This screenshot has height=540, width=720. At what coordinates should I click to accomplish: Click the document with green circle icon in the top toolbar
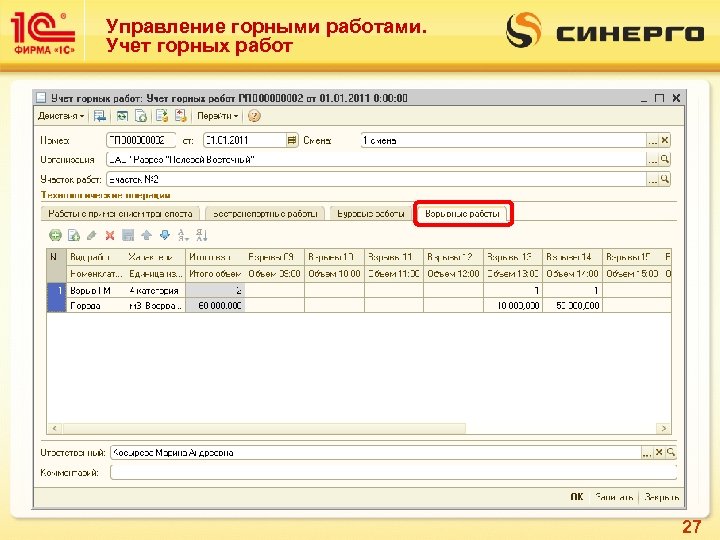(x=141, y=116)
